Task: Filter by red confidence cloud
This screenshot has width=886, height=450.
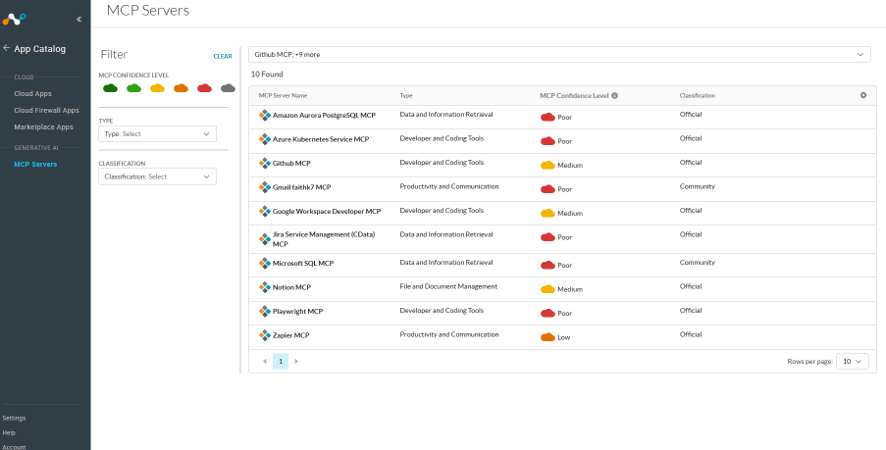Action: tap(205, 88)
